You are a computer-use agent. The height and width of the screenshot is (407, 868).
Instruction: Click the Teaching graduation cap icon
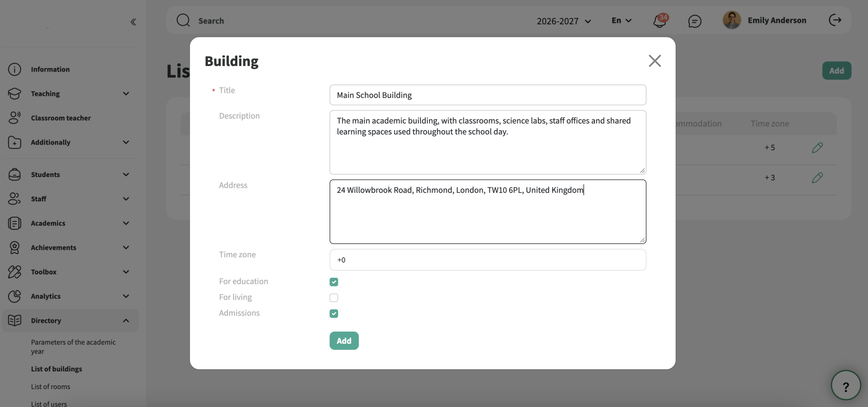[14, 94]
